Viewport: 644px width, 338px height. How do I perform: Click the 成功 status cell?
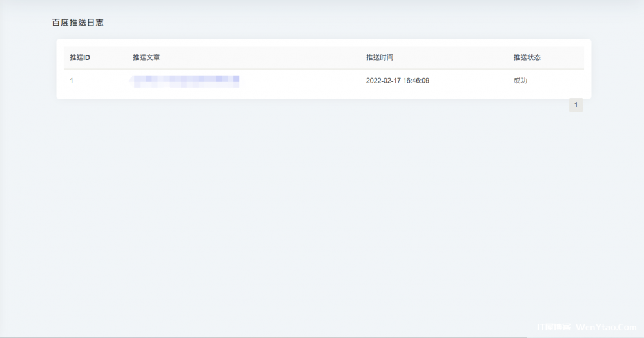click(x=520, y=81)
